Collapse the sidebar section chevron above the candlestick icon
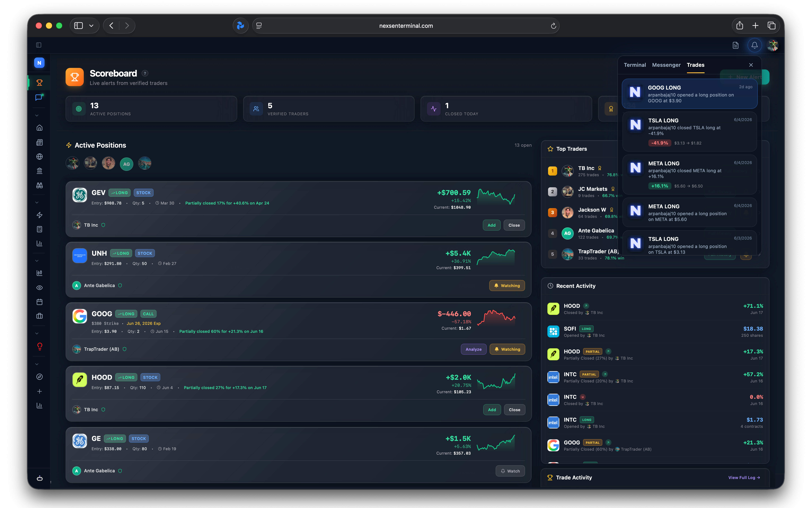812x508 pixels. 37,261
